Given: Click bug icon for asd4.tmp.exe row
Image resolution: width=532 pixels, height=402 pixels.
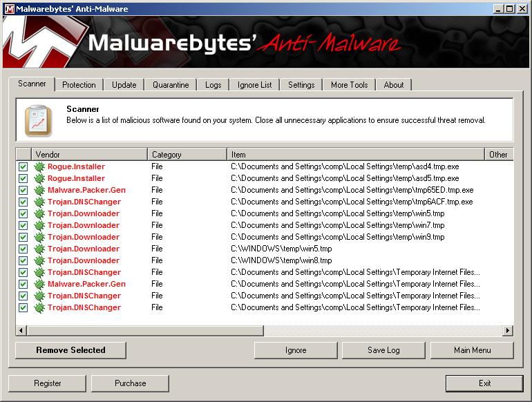Looking at the screenshot, I should click(x=39, y=166).
